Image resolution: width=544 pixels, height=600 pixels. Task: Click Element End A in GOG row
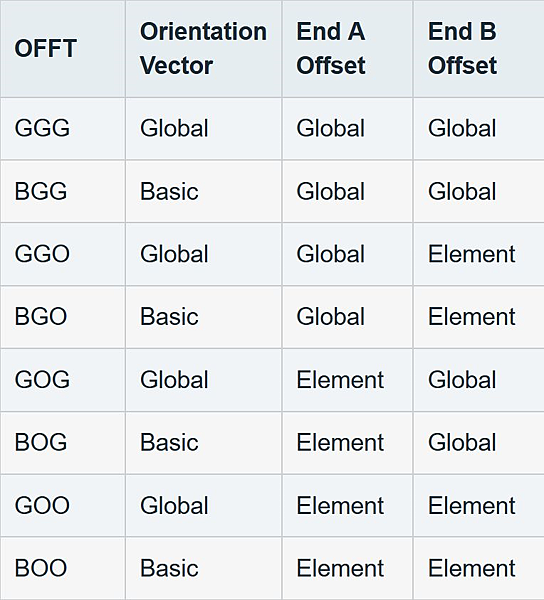point(340,380)
